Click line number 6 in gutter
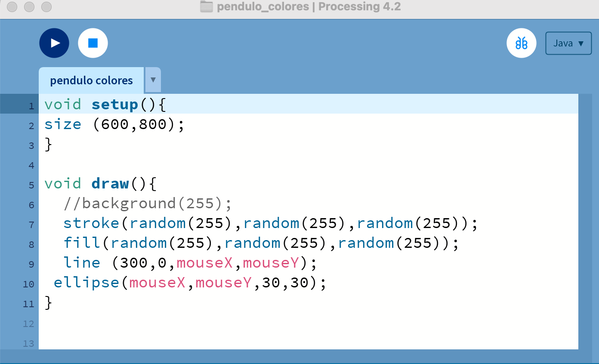Screen dimensions: 599x364 coord(31,205)
